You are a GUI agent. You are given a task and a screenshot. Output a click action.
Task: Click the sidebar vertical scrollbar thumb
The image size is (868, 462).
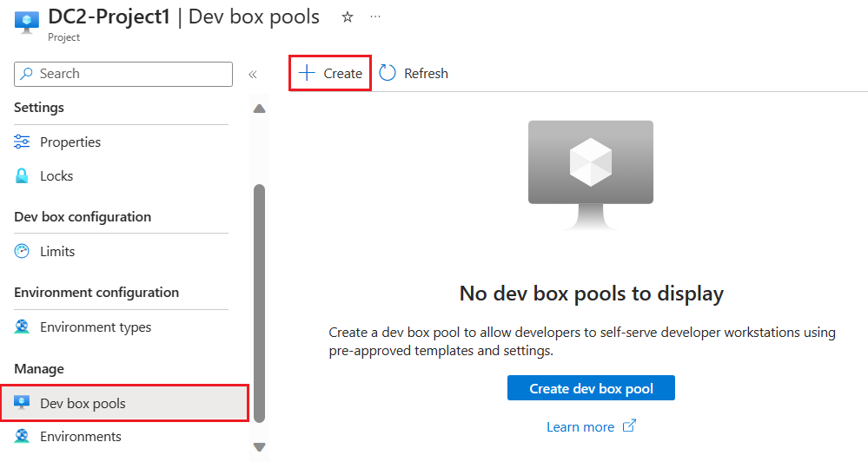[x=259, y=303]
